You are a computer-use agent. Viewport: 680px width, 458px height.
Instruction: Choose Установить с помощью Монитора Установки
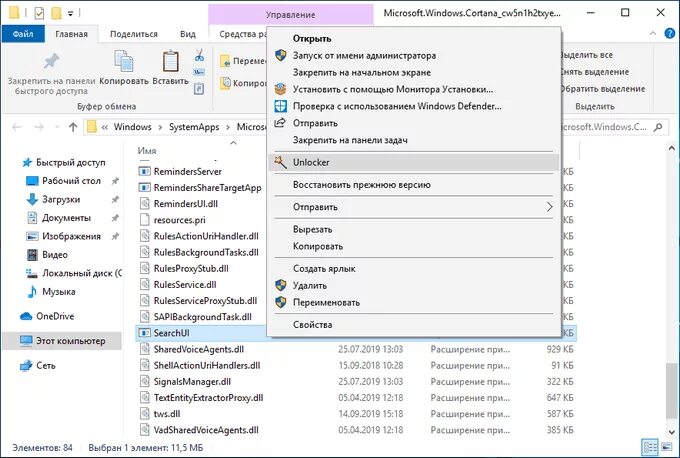pyautogui.click(x=414, y=89)
